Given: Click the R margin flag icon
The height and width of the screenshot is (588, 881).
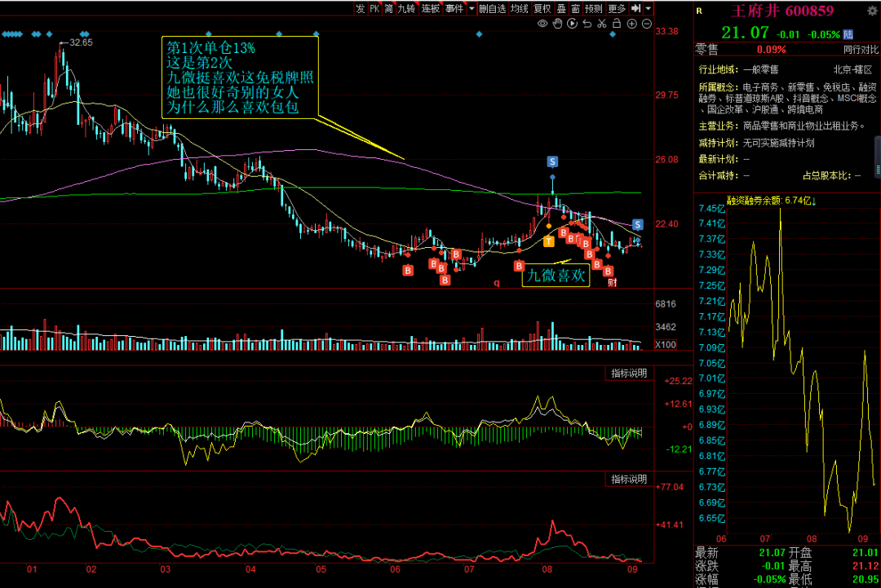Looking at the screenshot, I should [700, 11].
